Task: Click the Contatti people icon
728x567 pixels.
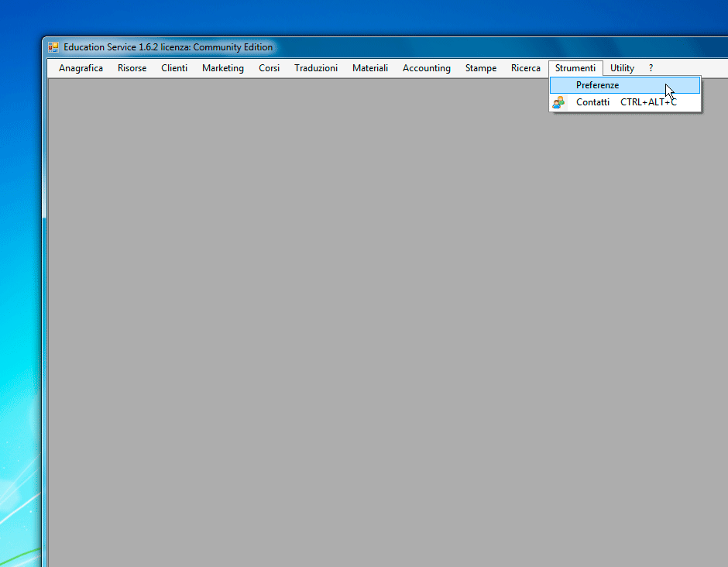Action: point(558,102)
